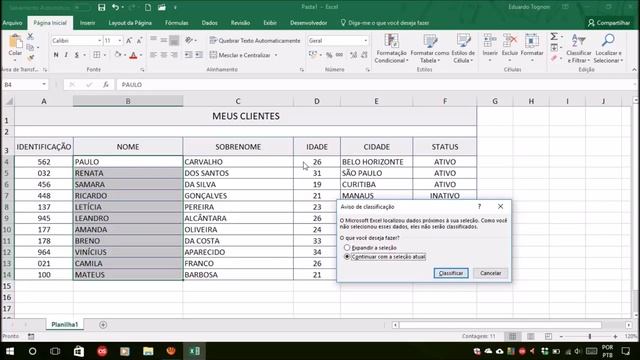Click the Save icon in the quick access toolbar
The height and width of the screenshot is (360, 640).
pyautogui.click(x=102, y=7)
